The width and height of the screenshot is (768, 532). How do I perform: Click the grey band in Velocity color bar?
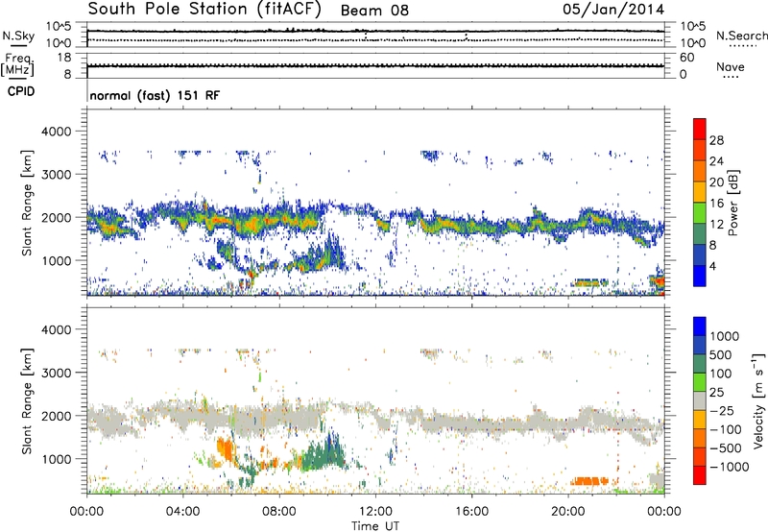pyautogui.click(x=700, y=401)
